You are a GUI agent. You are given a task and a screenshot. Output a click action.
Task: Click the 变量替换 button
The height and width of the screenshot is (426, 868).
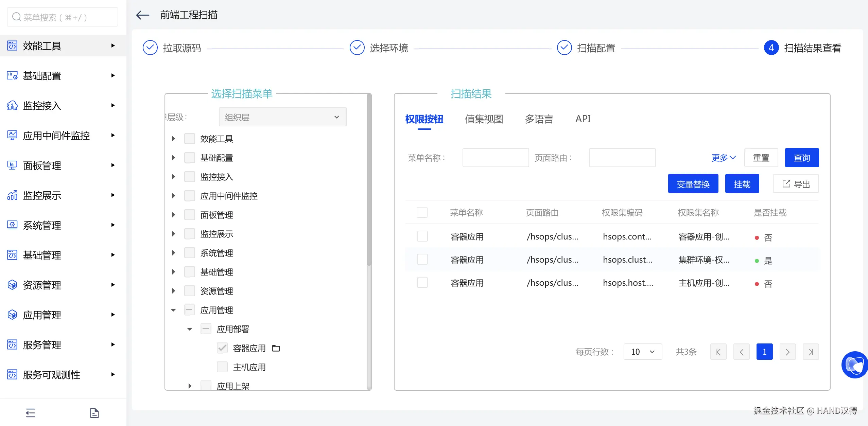693,184
